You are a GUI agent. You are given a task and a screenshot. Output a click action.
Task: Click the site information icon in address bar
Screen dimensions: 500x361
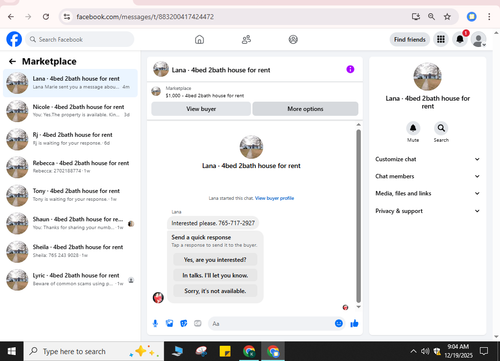click(x=67, y=17)
